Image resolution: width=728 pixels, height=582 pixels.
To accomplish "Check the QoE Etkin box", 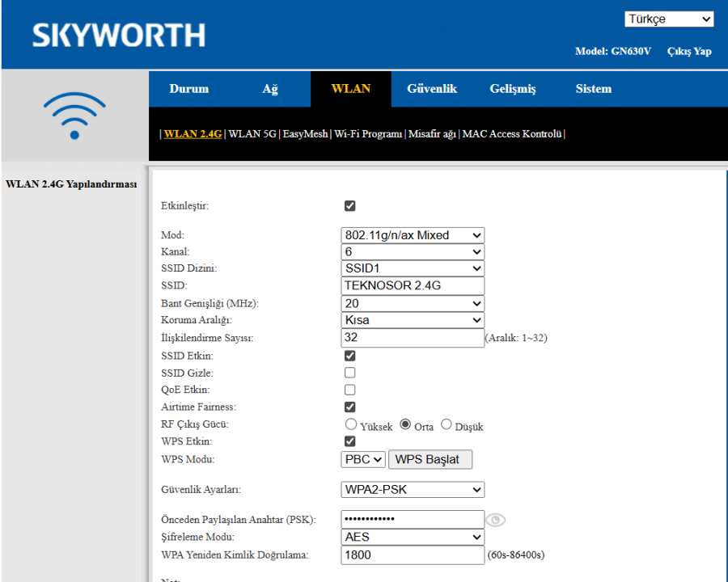I will [x=349, y=390].
